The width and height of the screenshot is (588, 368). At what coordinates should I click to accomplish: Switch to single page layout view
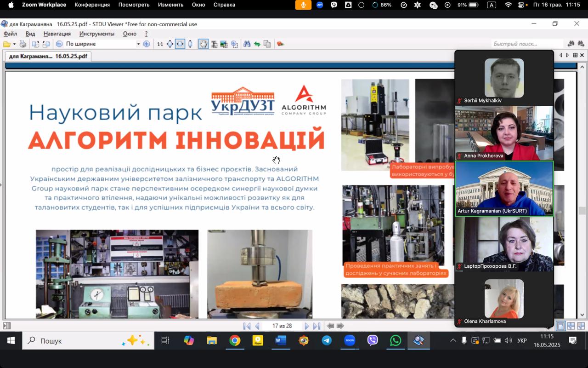click(x=561, y=326)
